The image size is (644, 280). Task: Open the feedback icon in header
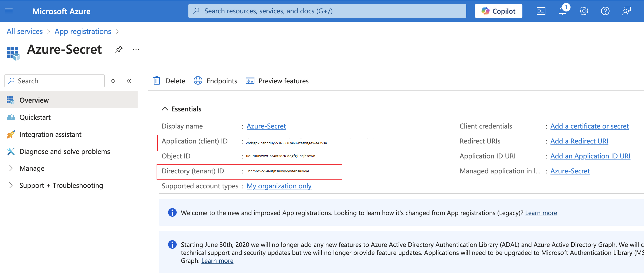pyautogui.click(x=626, y=11)
